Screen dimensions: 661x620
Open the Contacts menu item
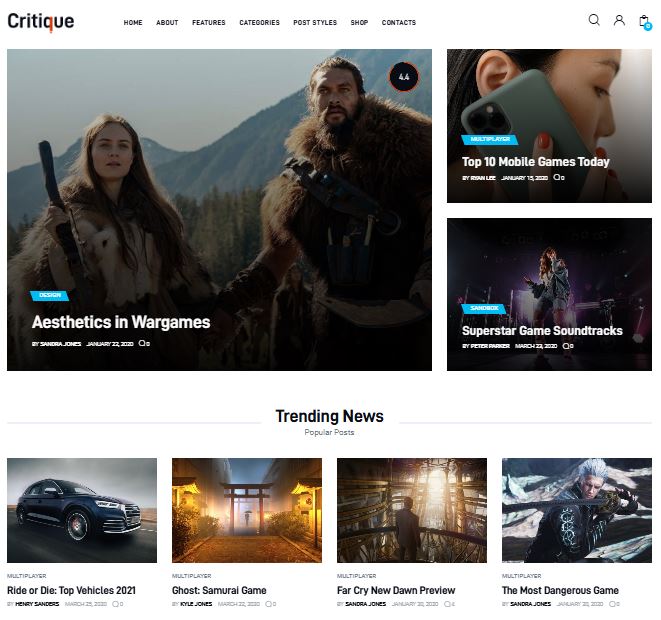pyautogui.click(x=398, y=22)
